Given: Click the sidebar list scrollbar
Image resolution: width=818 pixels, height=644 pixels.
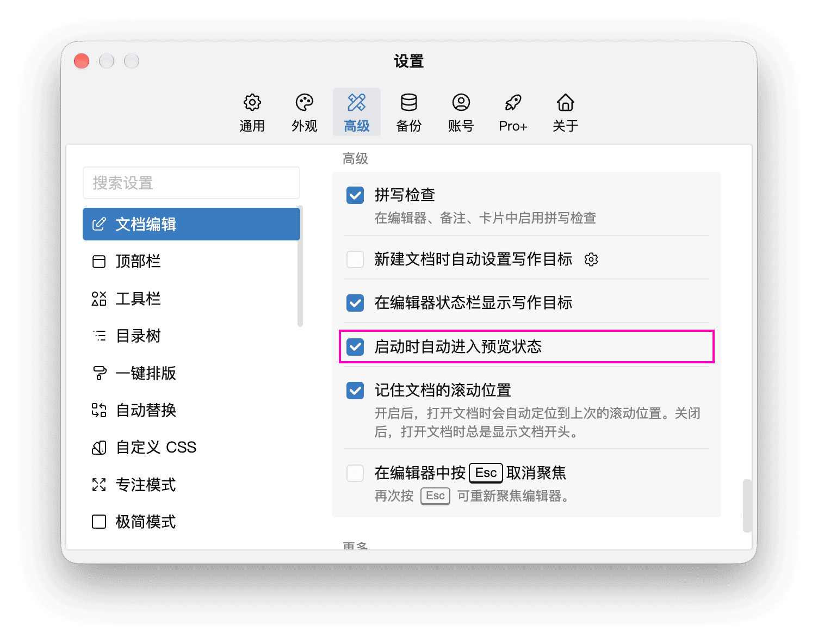Looking at the screenshot, I should tap(300, 267).
